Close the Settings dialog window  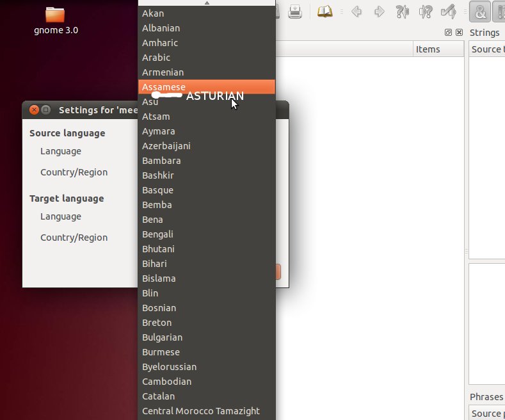click(x=34, y=109)
